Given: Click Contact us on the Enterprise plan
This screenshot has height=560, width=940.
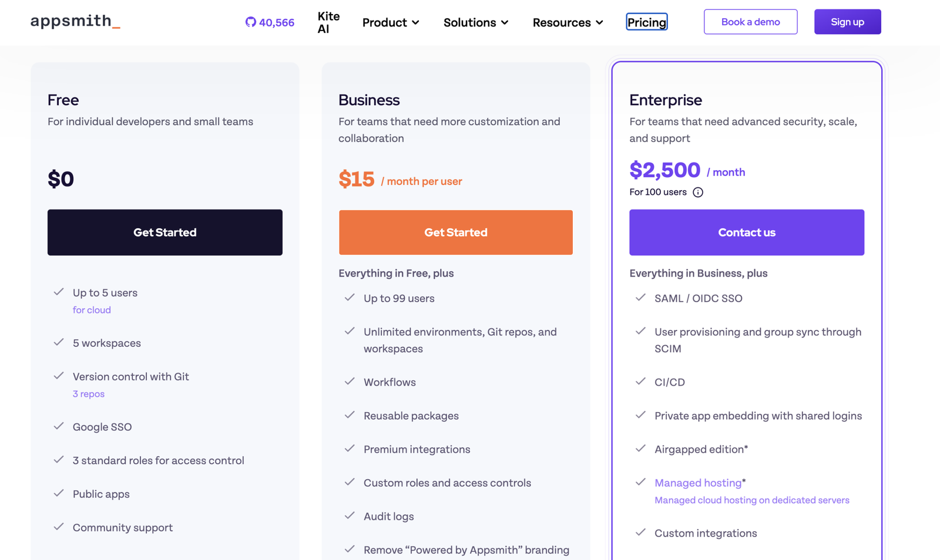Looking at the screenshot, I should (x=747, y=232).
